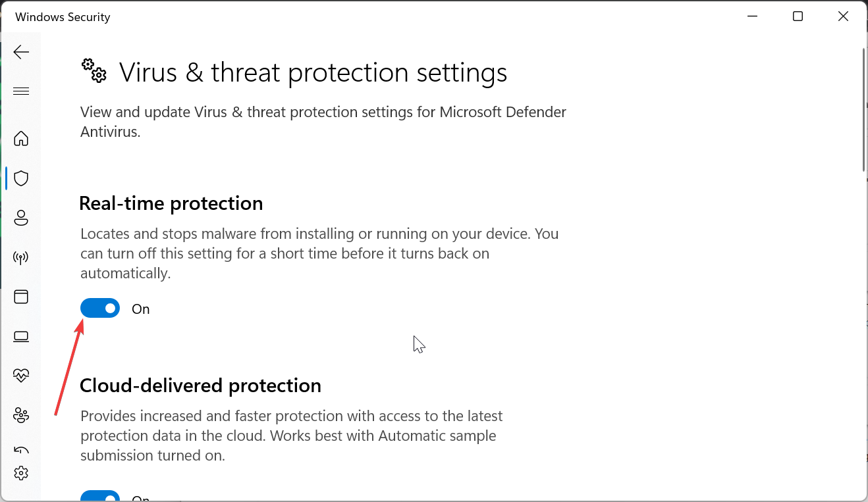Viewport: 868px width, 502px height.
Task: Click the Windows Security title bar text
Action: tap(63, 17)
